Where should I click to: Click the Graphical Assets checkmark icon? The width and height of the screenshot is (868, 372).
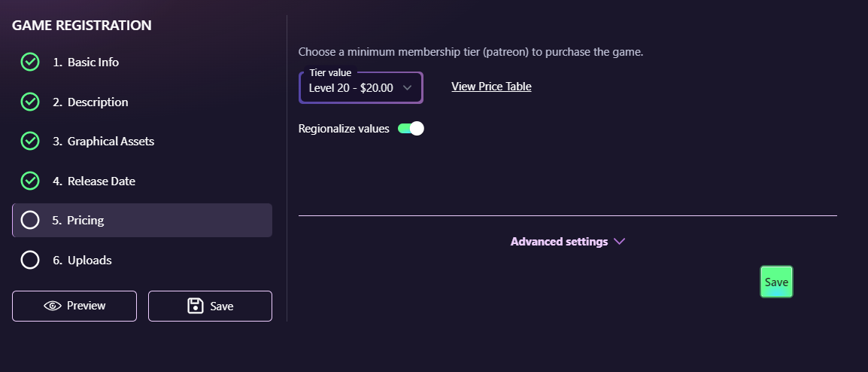click(30, 141)
